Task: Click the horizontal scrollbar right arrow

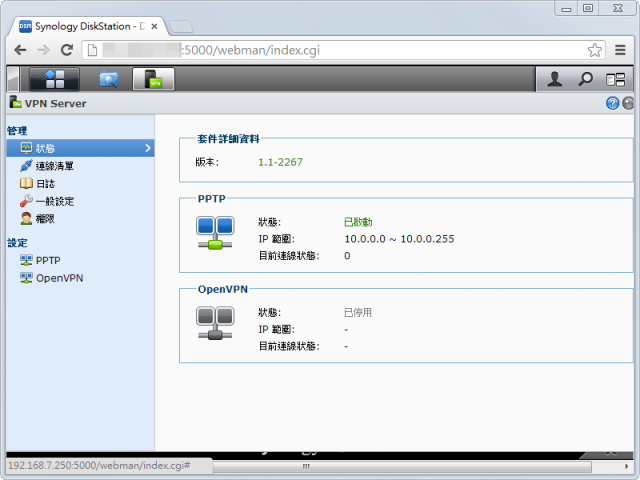Action: (626, 466)
